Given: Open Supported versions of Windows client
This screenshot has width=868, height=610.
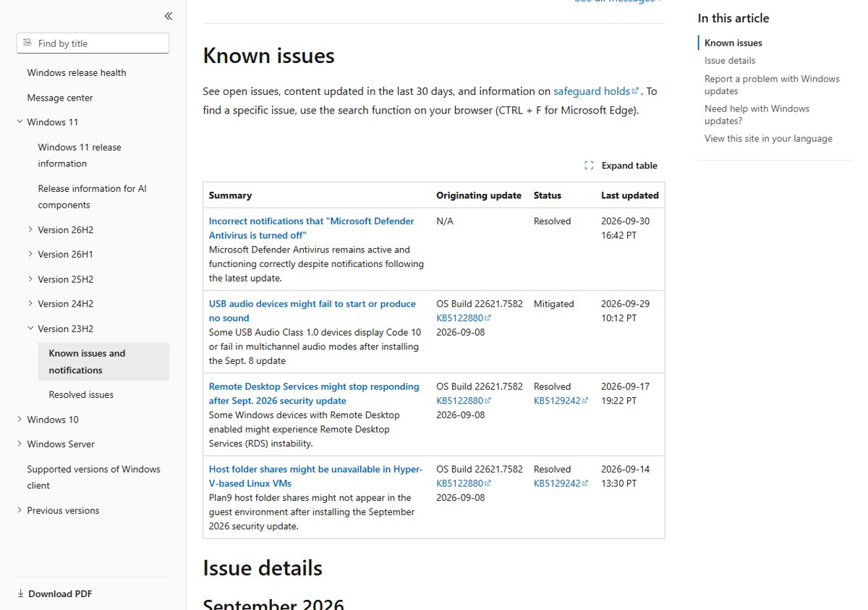Looking at the screenshot, I should 93,478.
